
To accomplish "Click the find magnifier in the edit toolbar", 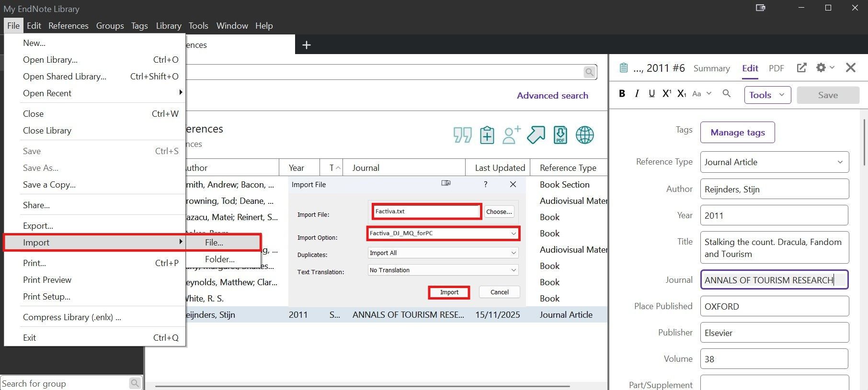I will point(726,94).
